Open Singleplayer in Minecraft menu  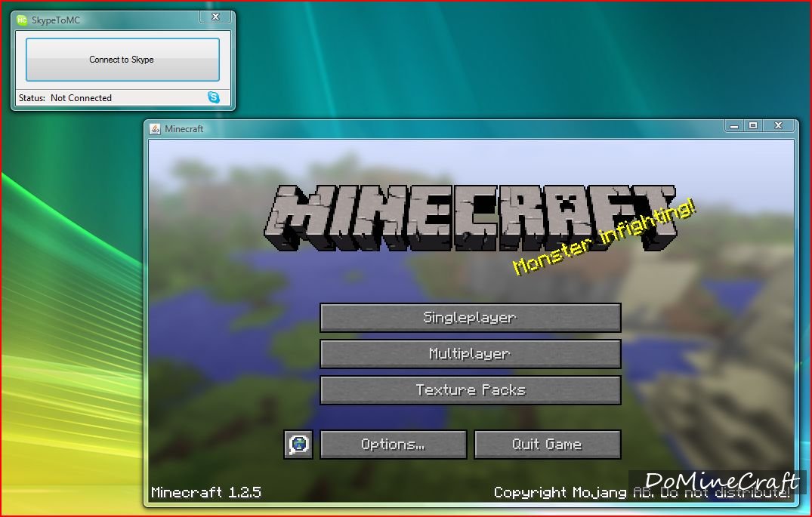pyautogui.click(x=471, y=317)
